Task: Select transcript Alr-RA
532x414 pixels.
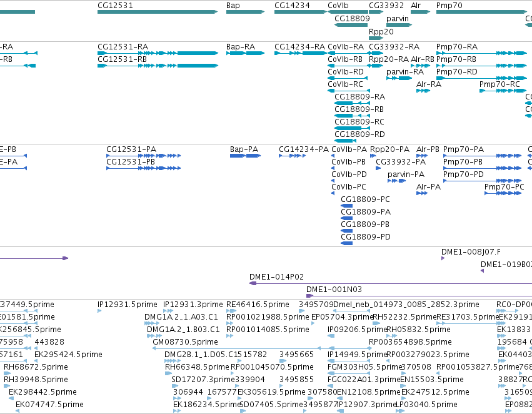Action: click(x=428, y=84)
